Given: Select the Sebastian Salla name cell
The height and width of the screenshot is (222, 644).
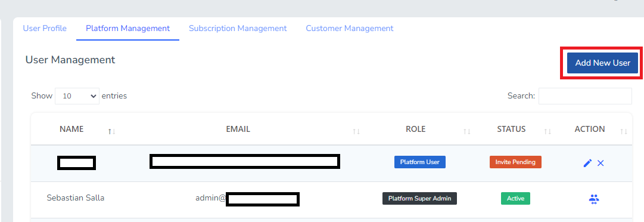Looking at the screenshot, I should click(76, 198).
